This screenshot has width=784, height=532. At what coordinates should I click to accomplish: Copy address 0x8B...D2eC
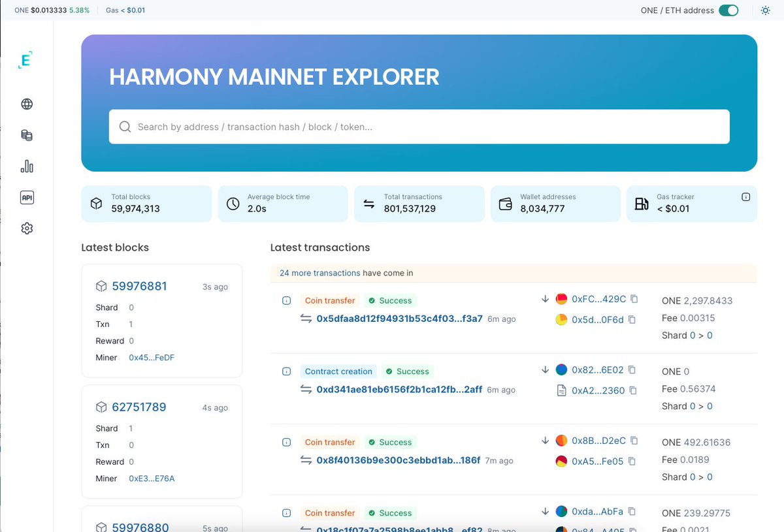[634, 441]
